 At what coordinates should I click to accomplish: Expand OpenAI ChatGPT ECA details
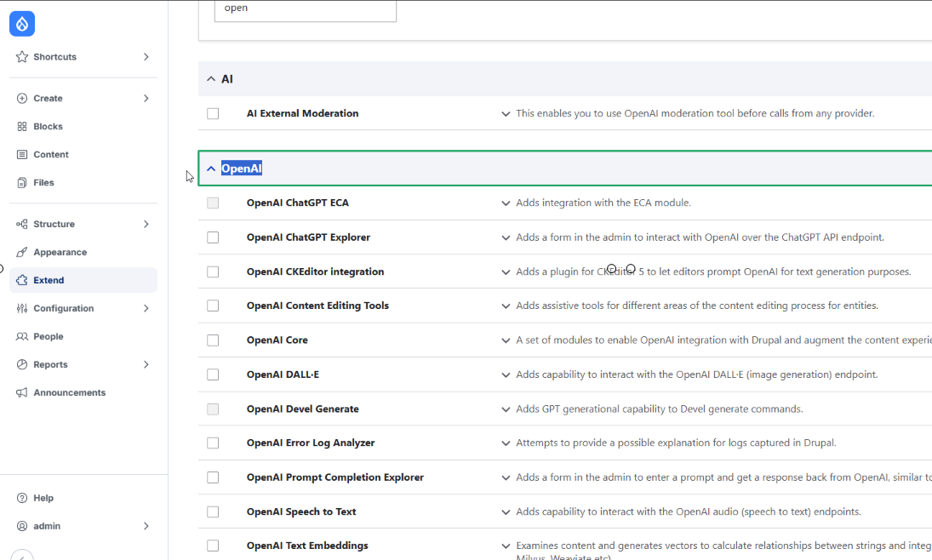click(506, 203)
